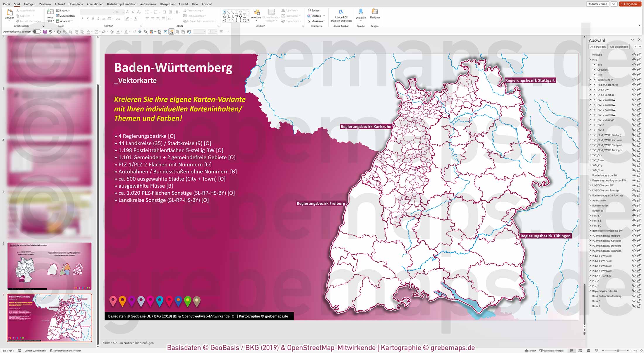The width and height of the screenshot is (644, 353).
Task: Apply bold formatting with the F icon
Action: click(83, 18)
